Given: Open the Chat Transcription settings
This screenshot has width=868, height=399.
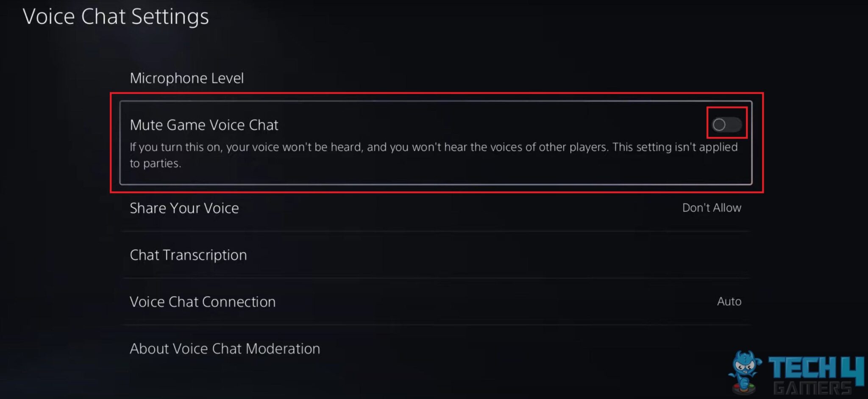Looking at the screenshot, I should (x=188, y=255).
